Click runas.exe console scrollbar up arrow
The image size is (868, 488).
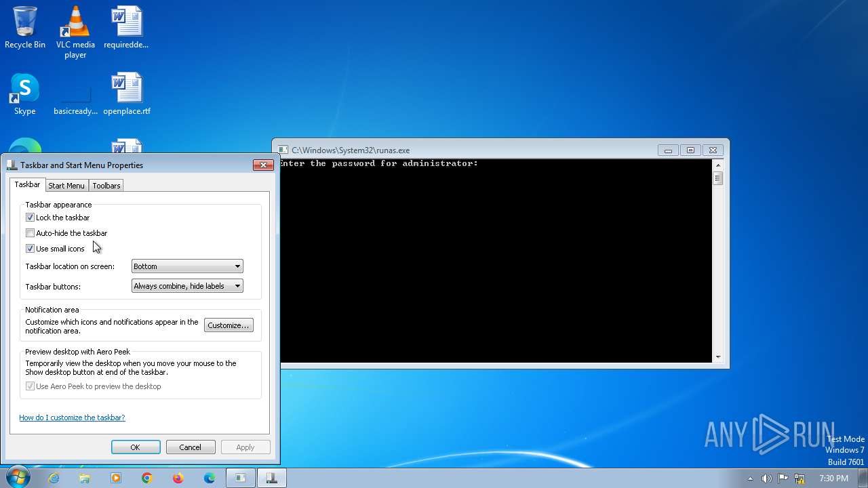(x=717, y=165)
